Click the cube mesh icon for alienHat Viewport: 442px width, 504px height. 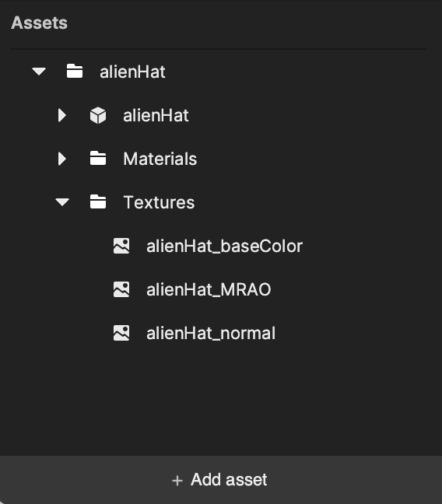point(98,115)
